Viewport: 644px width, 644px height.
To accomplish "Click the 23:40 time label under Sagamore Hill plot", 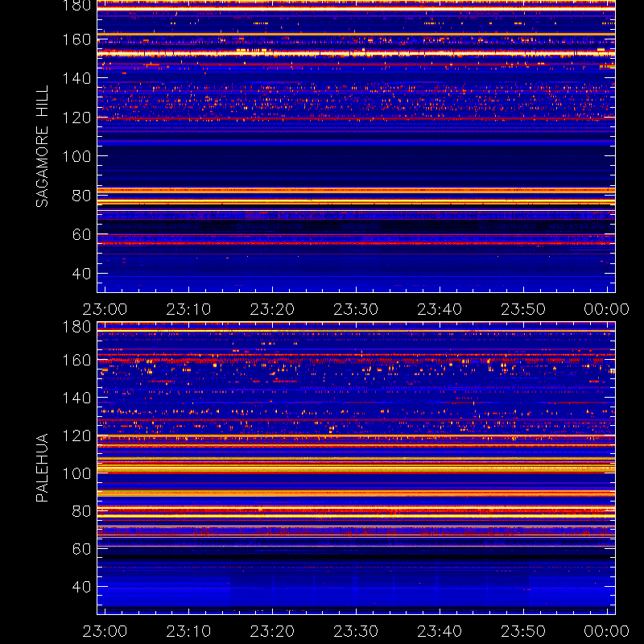I will [440, 309].
